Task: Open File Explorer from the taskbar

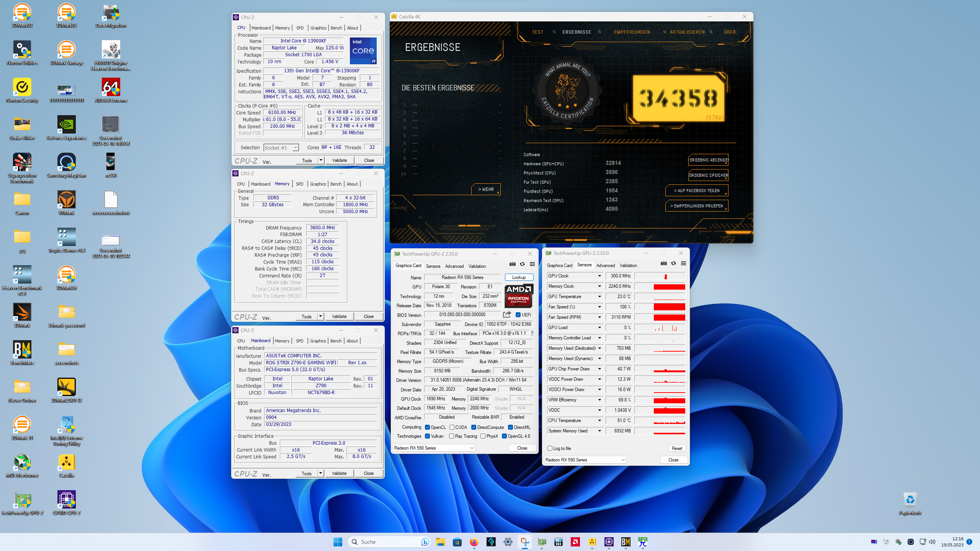Action: pyautogui.click(x=440, y=542)
